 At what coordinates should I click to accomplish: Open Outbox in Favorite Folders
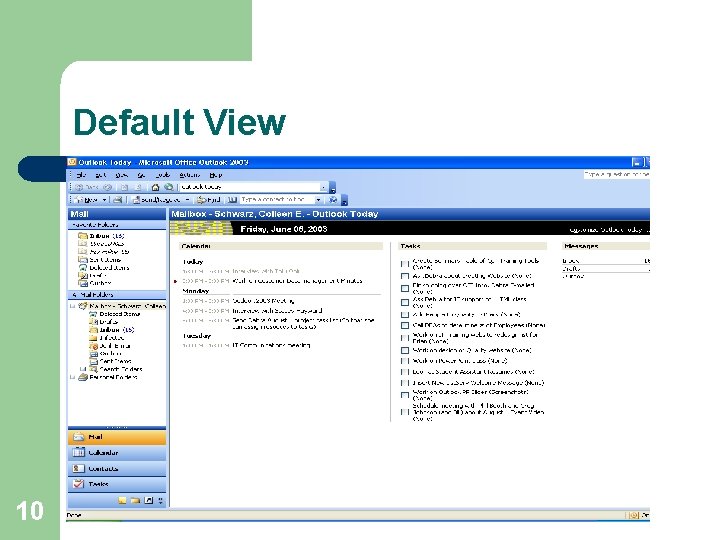point(95,283)
